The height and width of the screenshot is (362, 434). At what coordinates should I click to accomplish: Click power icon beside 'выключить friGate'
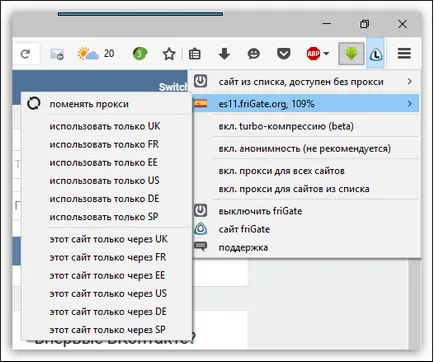tap(201, 211)
